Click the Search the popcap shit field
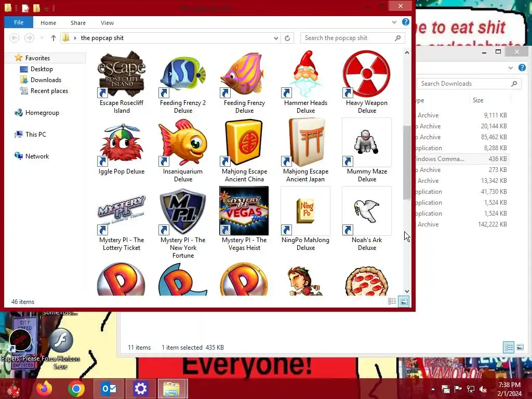532x399 pixels. tap(353, 38)
